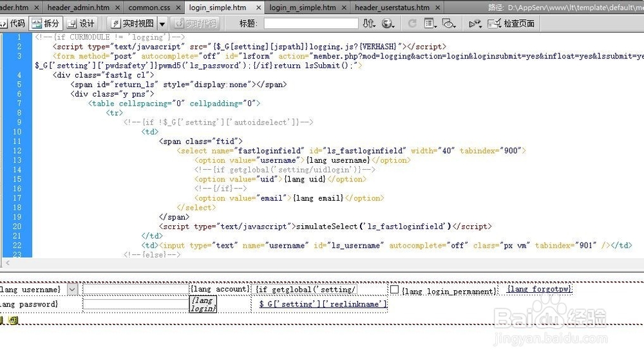The width and height of the screenshot is (644, 361).
Task: Click the {lang password} label
Action: pyautogui.click(x=29, y=304)
